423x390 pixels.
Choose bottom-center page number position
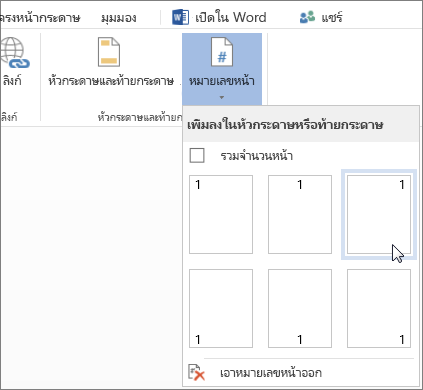[x=300, y=308]
